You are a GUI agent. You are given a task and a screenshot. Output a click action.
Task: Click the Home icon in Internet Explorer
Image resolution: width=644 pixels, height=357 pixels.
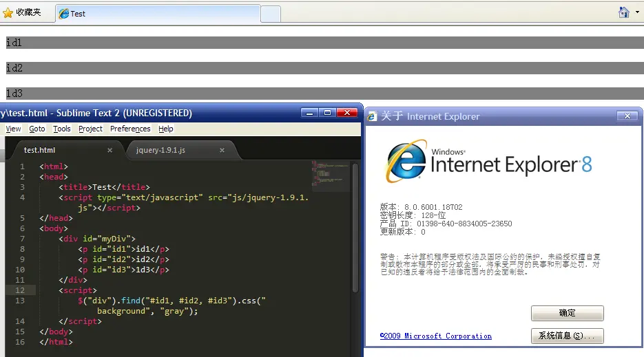click(x=623, y=12)
